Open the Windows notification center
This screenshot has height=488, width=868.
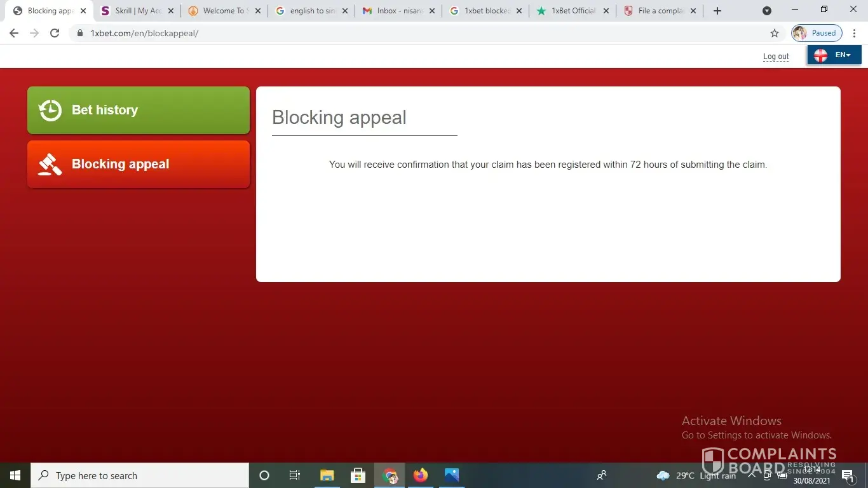tap(848, 475)
